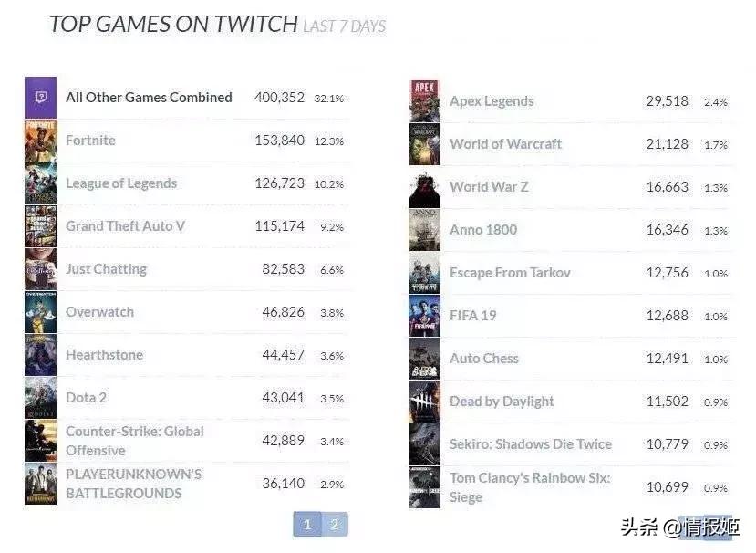Viewport: 756px width, 553px height.
Task: Click the World War Z cover icon
Action: tap(424, 187)
